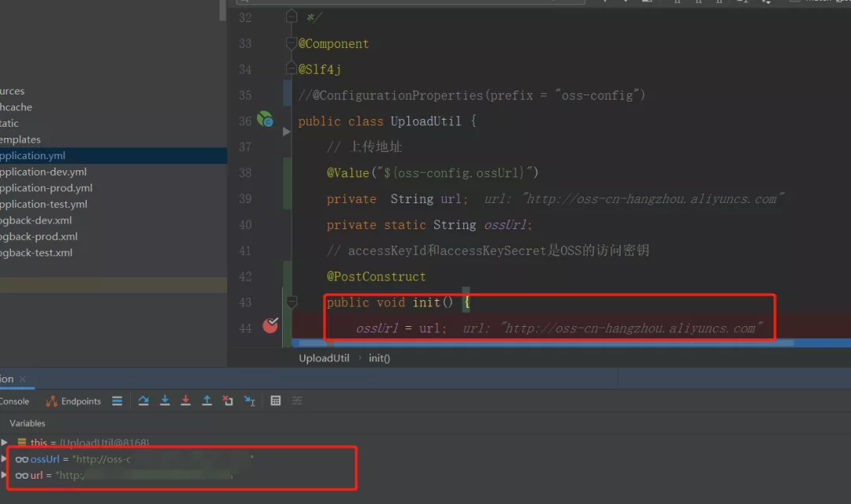The height and width of the screenshot is (504, 851).
Task: Click the UploadUtil breadcrumb
Action: point(324,358)
